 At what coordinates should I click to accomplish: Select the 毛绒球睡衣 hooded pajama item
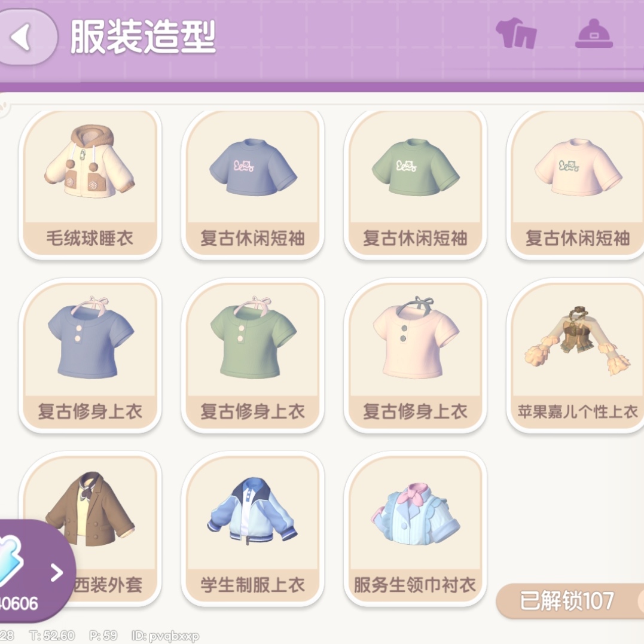[x=90, y=184]
